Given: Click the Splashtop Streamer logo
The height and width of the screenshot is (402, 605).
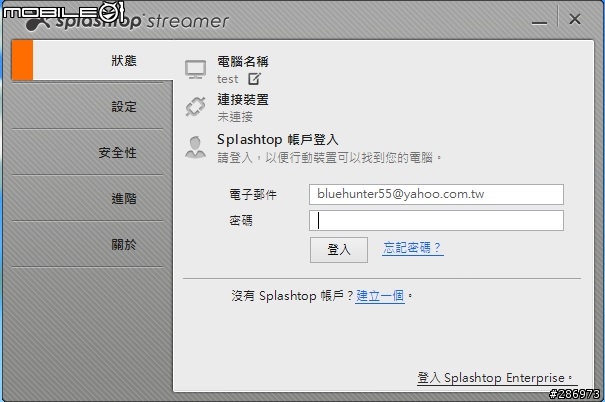Looking at the screenshot, I should 127,21.
